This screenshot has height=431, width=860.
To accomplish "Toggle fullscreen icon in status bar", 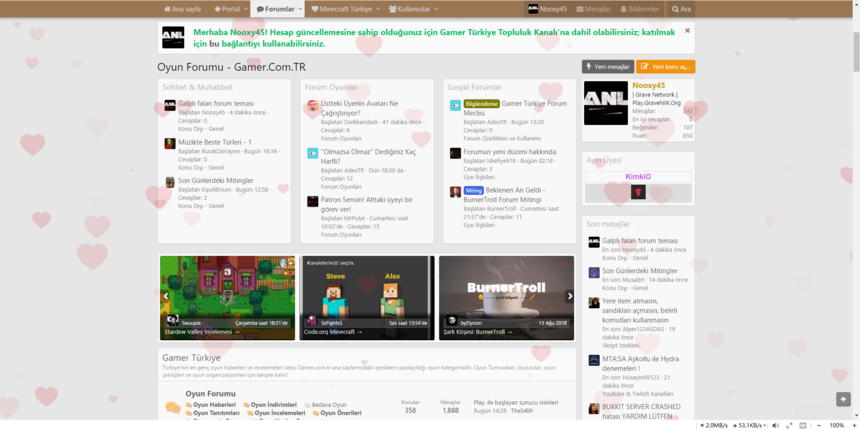I will pyautogui.click(x=789, y=426).
